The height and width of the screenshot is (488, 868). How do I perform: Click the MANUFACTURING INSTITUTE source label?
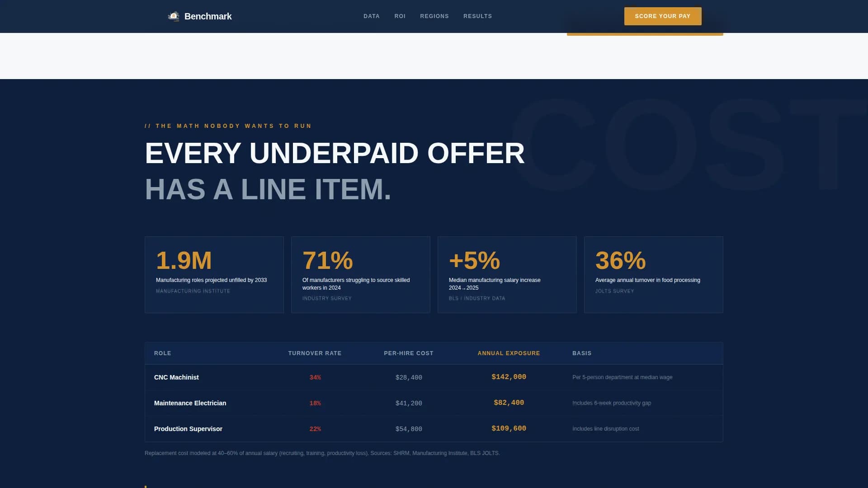193,291
